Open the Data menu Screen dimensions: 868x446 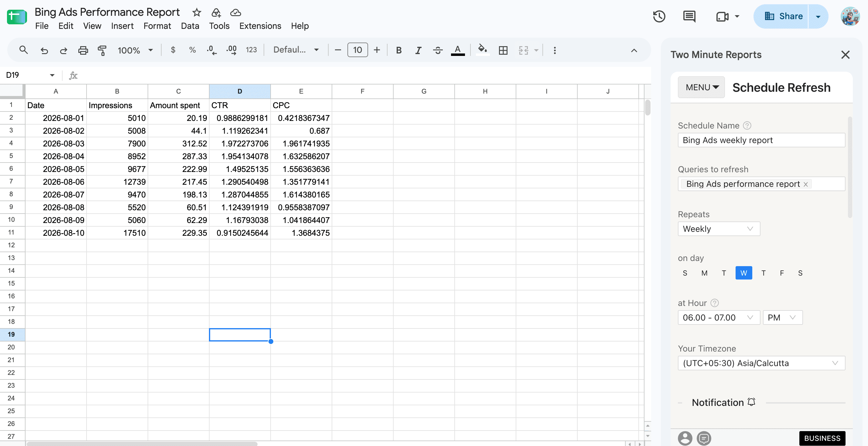(x=190, y=26)
